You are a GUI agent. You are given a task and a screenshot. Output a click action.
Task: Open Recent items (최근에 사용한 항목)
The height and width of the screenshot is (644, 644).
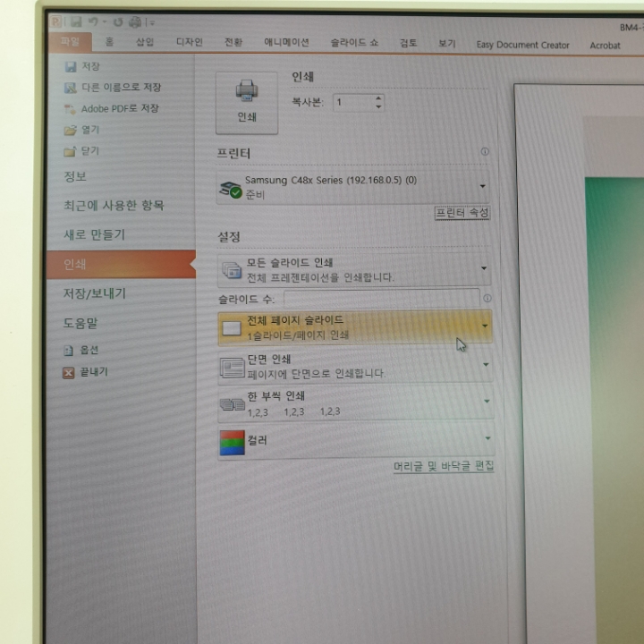coord(114,206)
